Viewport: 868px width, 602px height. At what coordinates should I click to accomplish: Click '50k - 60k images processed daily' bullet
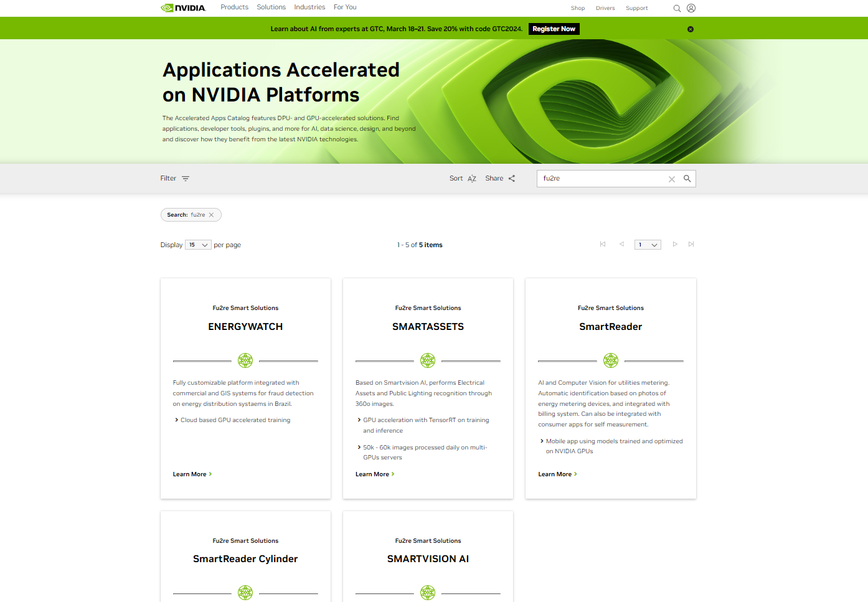425,453
